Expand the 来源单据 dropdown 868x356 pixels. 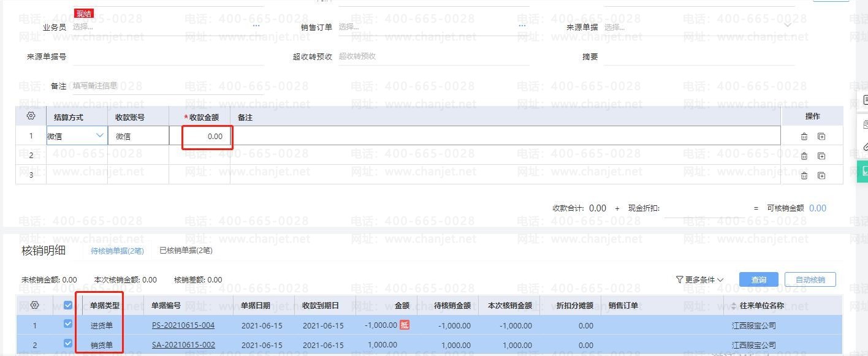788,26
